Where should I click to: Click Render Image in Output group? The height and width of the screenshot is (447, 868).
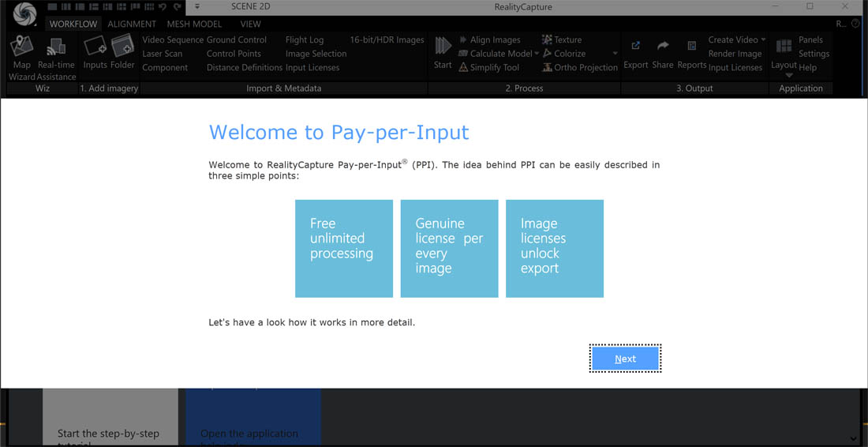735,54
